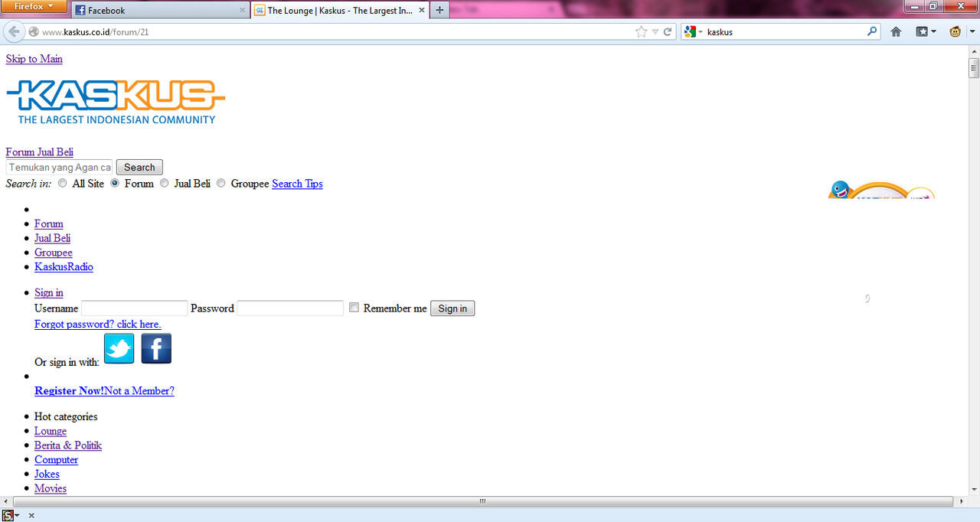Go back with the browser back arrow
This screenshot has height=522, width=980.
(x=14, y=31)
